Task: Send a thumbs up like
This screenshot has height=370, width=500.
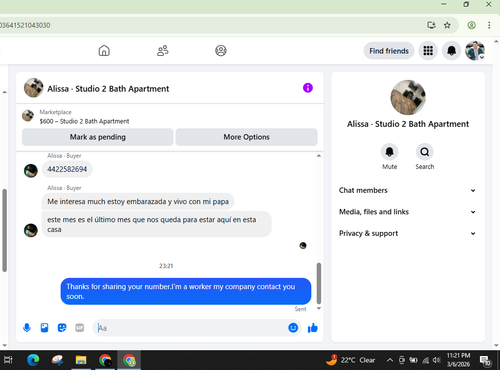Action: point(313,328)
